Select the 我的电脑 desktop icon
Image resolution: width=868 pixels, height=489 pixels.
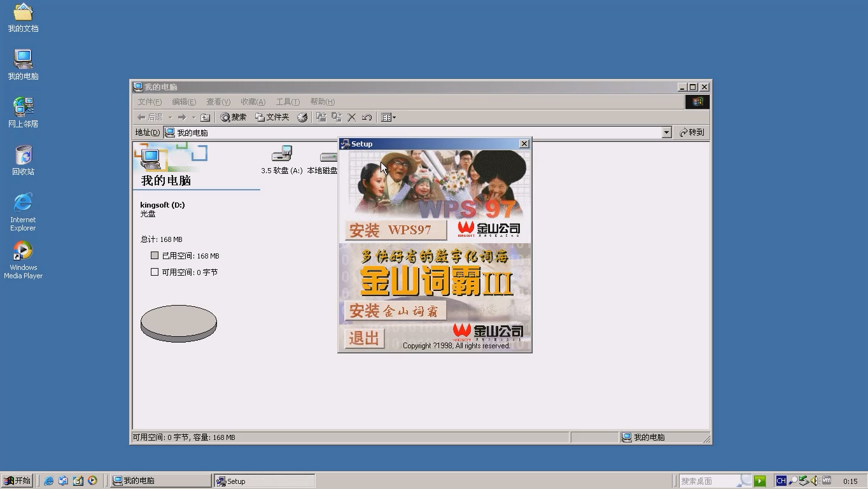23,65
